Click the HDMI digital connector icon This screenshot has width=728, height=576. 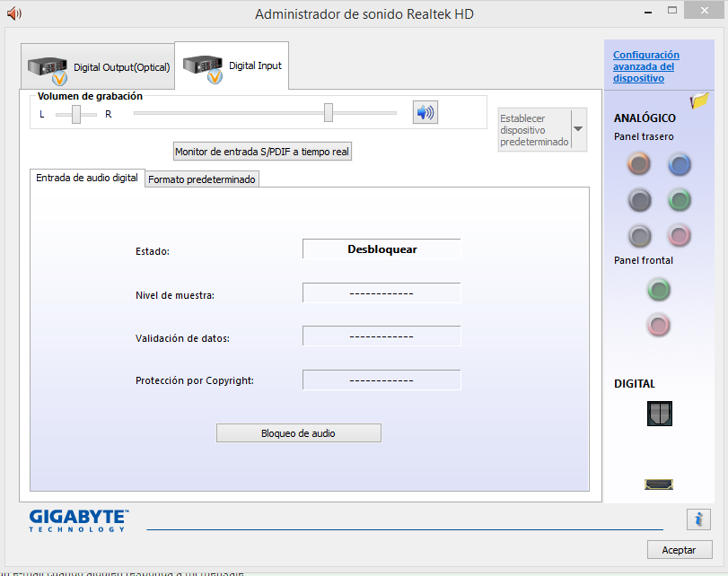pos(658,484)
